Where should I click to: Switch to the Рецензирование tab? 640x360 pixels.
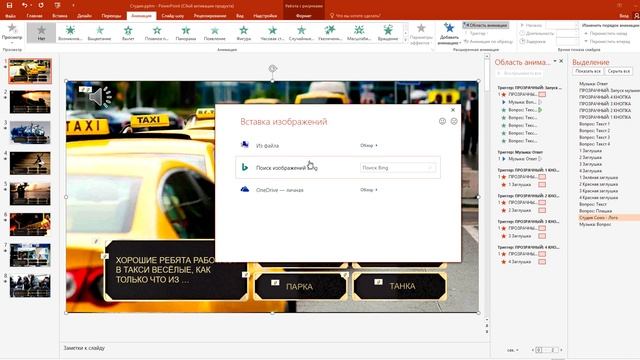[x=210, y=16]
